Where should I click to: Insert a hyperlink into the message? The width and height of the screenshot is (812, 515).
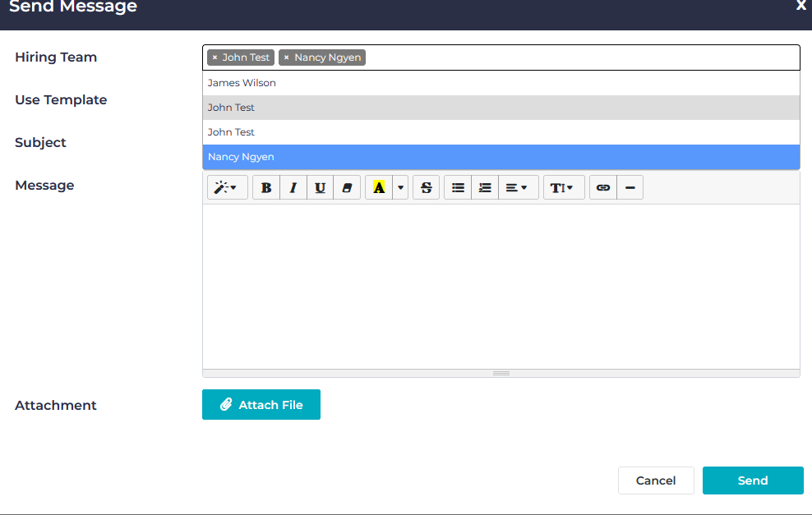[x=602, y=187]
